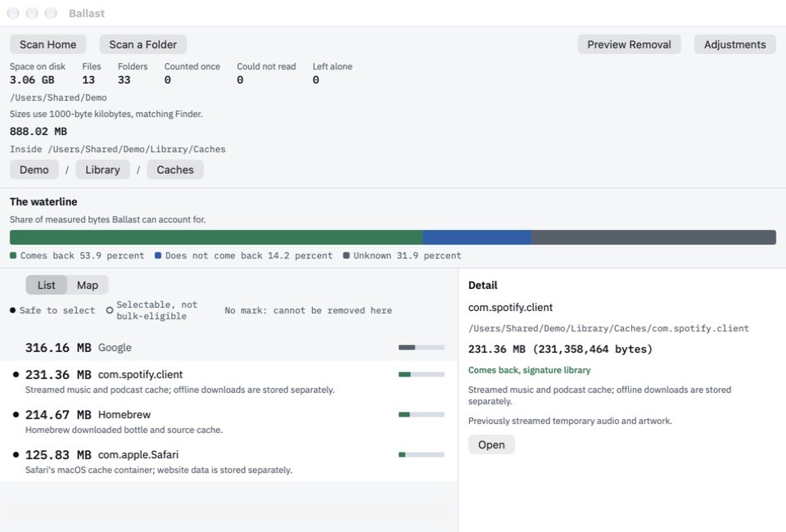Click the gray Unknown legend swatch
The height and width of the screenshot is (532, 786).
[x=346, y=255]
